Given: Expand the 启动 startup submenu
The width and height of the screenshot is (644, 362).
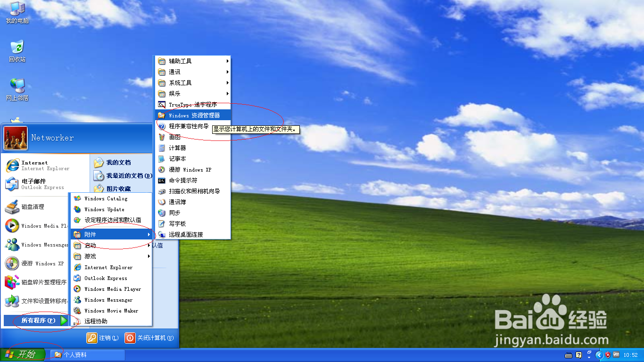Looking at the screenshot, I should tap(111, 246).
